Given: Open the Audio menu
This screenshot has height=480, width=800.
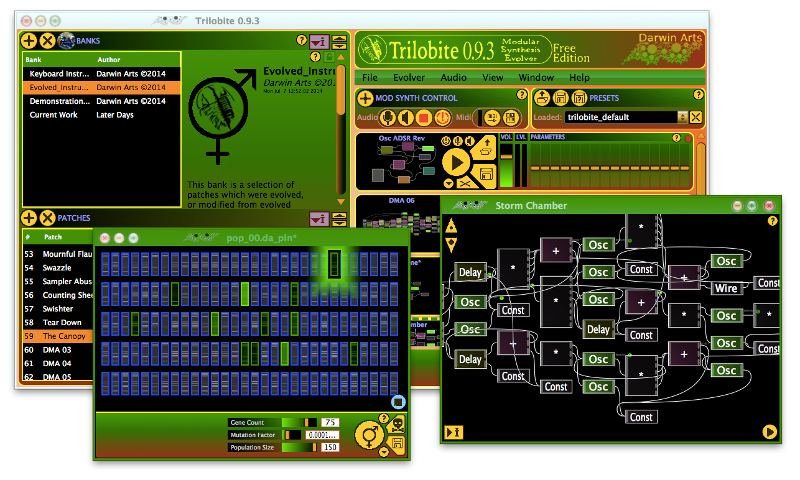Looking at the screenshot, I should pyautogui.click(x=453, y=77).
